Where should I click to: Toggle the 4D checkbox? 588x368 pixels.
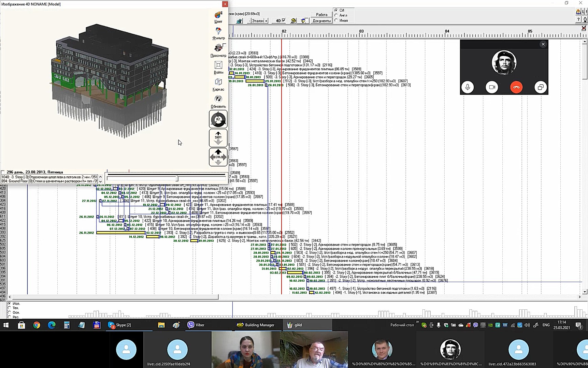point(284,20)
